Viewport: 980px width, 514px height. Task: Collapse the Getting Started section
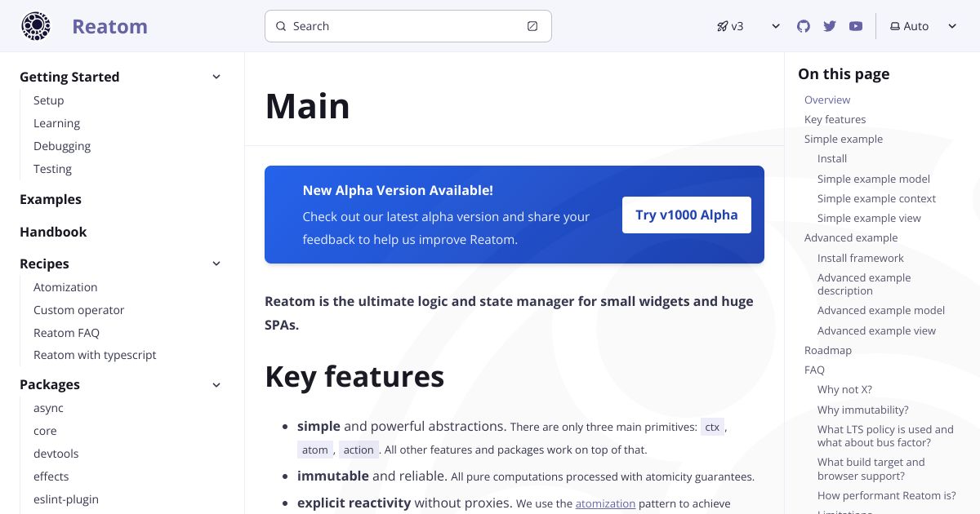(216, 77)
